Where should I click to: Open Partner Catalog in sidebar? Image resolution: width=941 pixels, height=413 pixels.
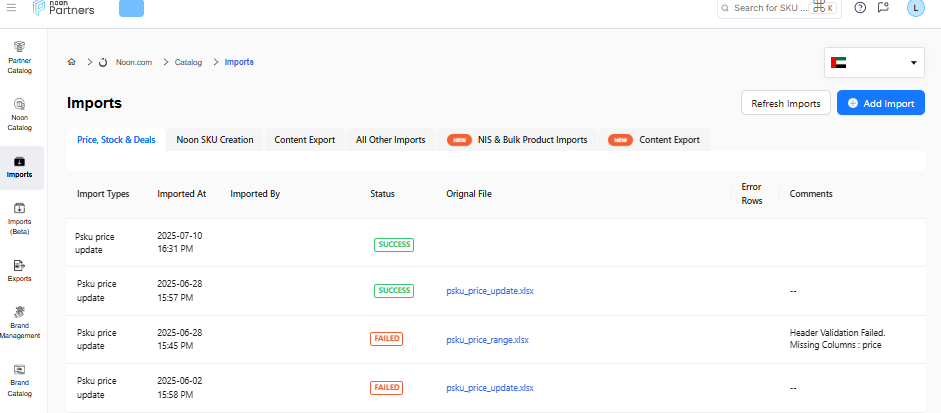click(x=19, y=58)
